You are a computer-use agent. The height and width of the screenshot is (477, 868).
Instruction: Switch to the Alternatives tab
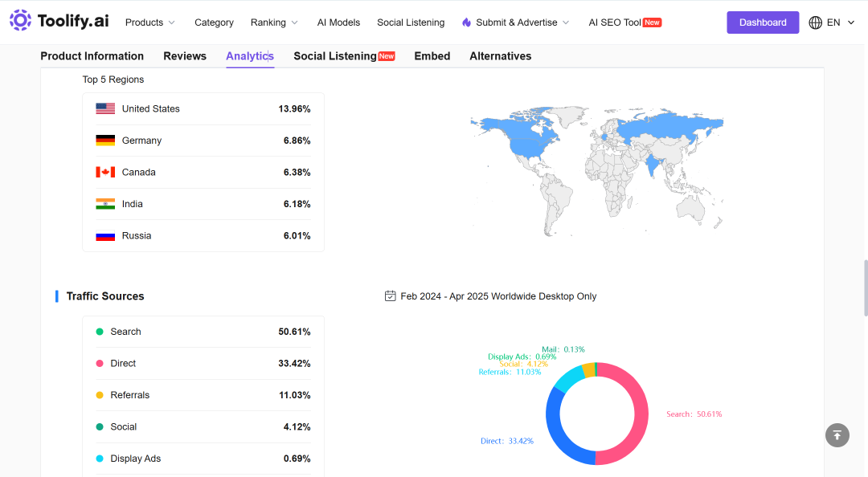pos(501,56)
